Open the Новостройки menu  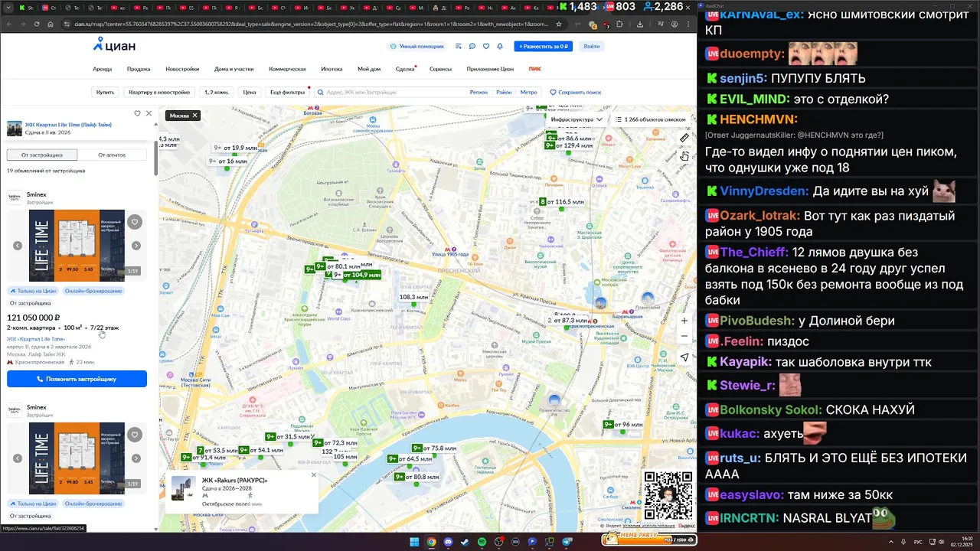tap(182, 69)
